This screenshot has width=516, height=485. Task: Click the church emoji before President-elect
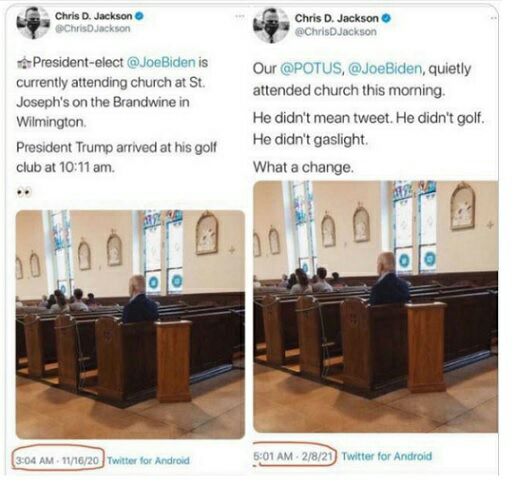coord(24,63)
